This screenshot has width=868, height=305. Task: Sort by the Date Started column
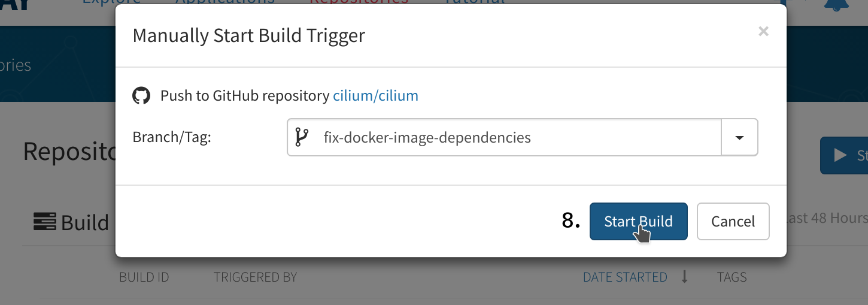coord(625,277)
